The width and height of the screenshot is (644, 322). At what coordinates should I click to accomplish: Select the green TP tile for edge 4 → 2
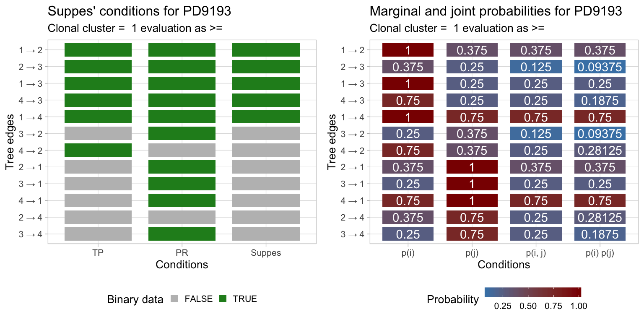98,150
